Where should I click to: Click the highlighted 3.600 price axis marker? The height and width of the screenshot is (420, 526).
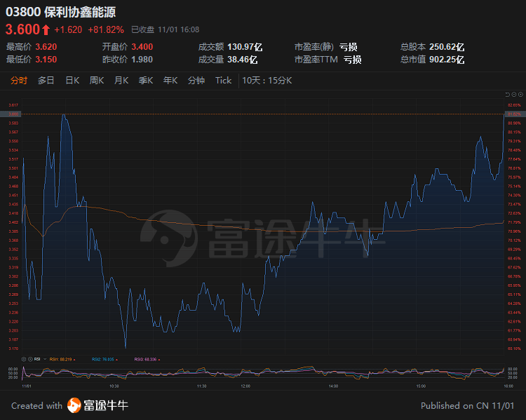(11, 114)
